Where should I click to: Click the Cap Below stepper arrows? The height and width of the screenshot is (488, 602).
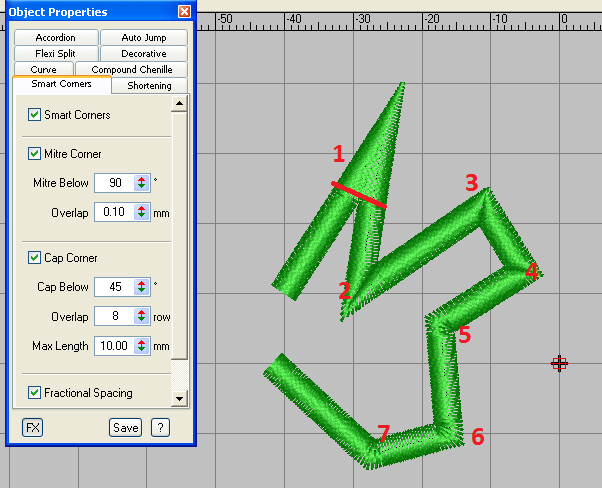click(142, 287)
